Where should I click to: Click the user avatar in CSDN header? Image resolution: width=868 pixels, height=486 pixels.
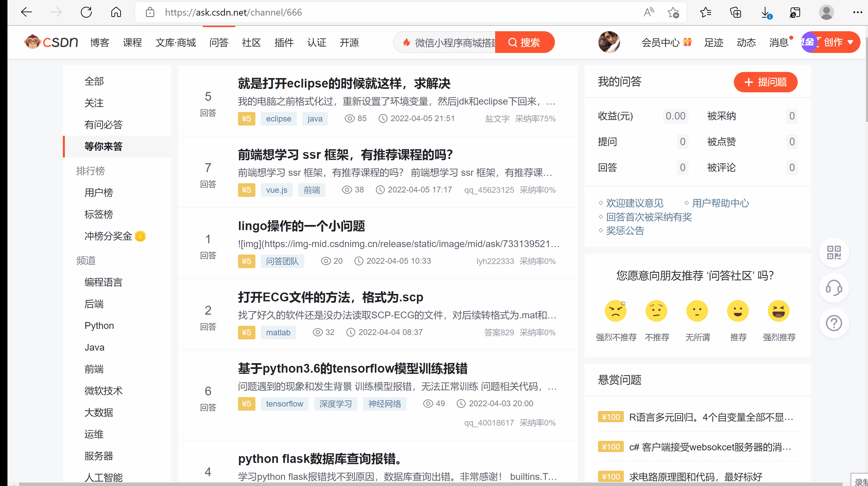tap(609, 42)
